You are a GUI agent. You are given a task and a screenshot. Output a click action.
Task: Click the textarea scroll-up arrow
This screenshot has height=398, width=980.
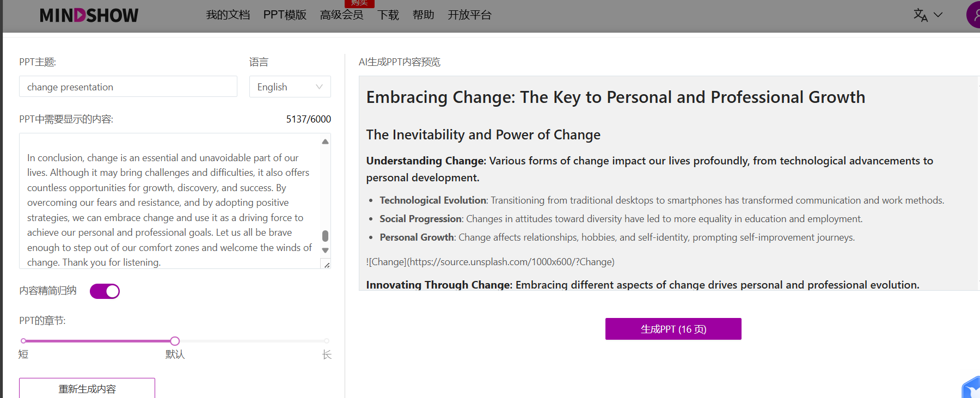(x=325, y=142)
